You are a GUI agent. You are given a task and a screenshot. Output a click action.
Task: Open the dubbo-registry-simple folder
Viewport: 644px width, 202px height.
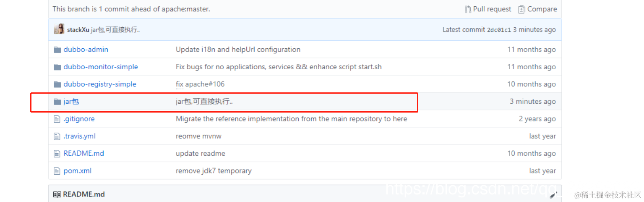(x=100, y=84)
